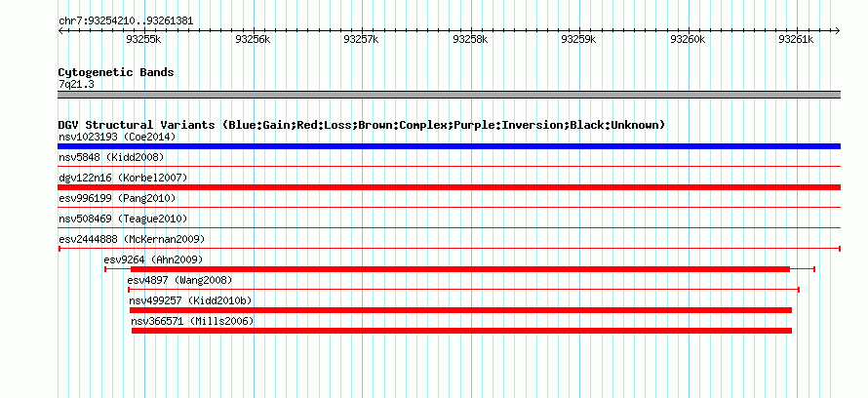Screen dimensions: 868x398
Task: Click the 93258k ruler position label
Action: click(x=470, y=39)
